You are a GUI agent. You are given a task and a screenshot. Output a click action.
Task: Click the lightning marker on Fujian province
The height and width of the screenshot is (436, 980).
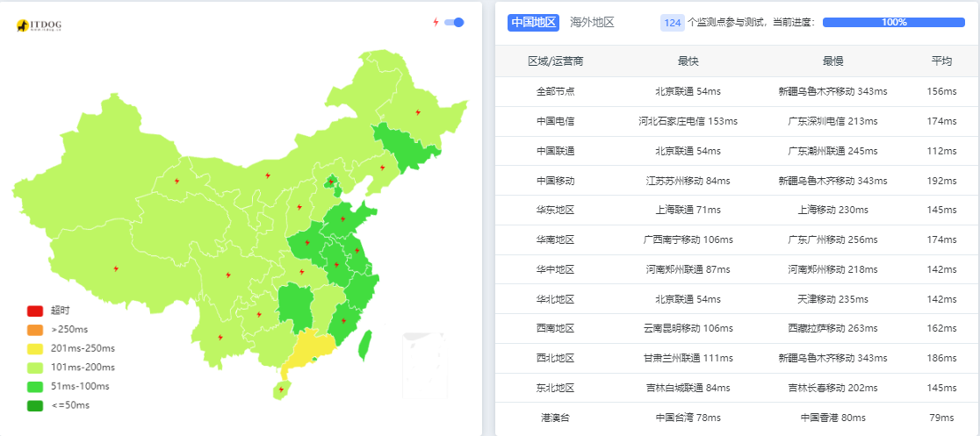(343, 321)
